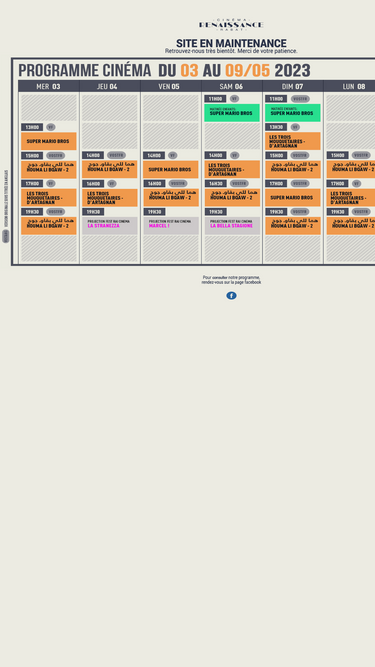The width and height of the screenshot is (375, 667).
Task: Click the 11H00 time label under SAM 06
Action: [x=215, y=99]
